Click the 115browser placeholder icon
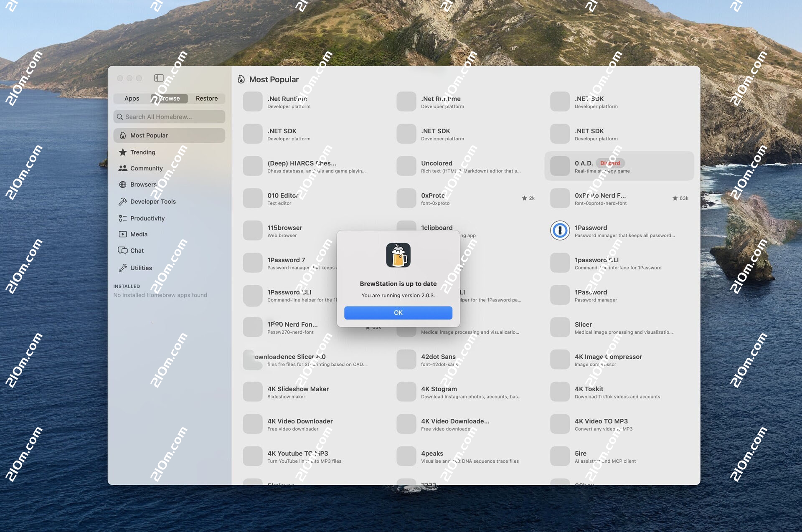Screen dimensions: 802x532 253,231
